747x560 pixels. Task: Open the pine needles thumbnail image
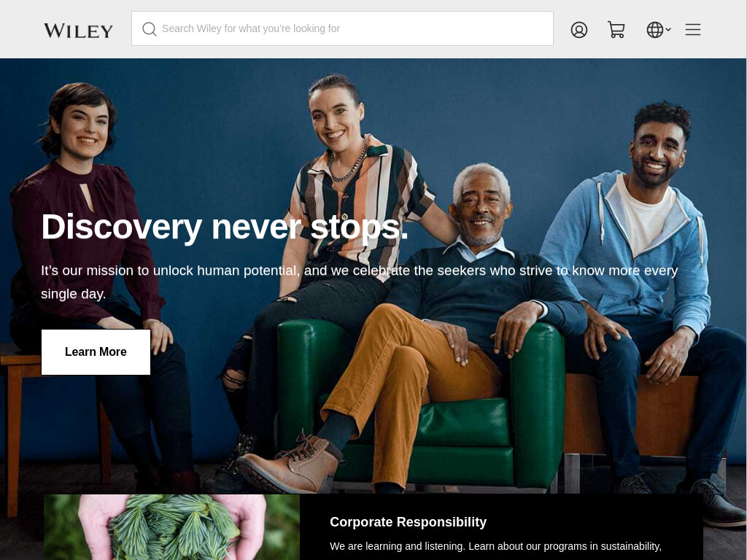(x=171, y=527)
